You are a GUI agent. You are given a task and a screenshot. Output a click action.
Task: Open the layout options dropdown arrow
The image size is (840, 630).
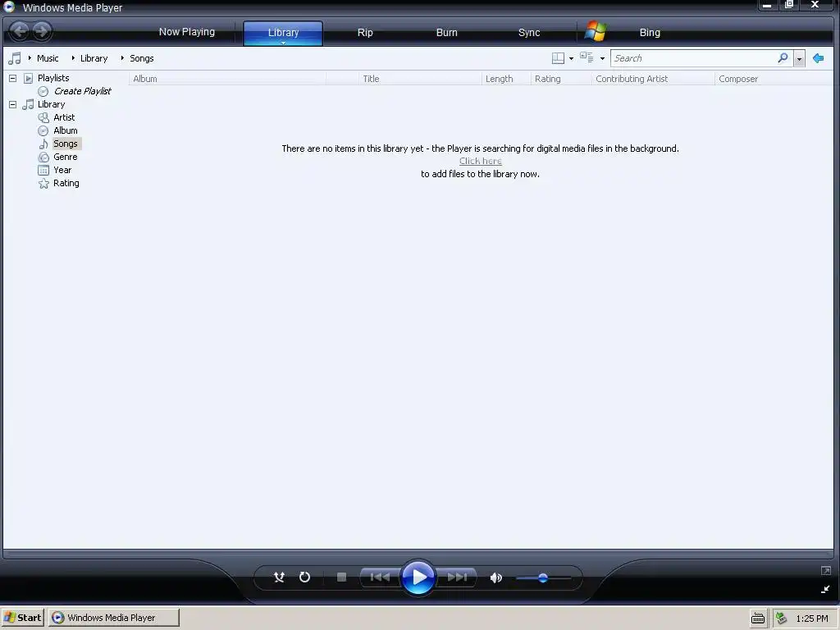(571, 58)
